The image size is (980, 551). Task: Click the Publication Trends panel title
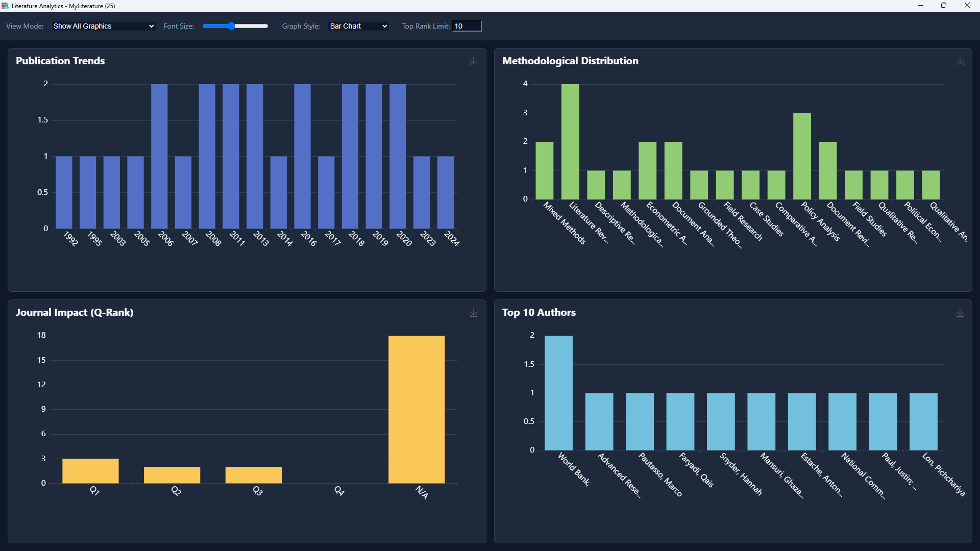pyautogui.click(x=60, y=61)
